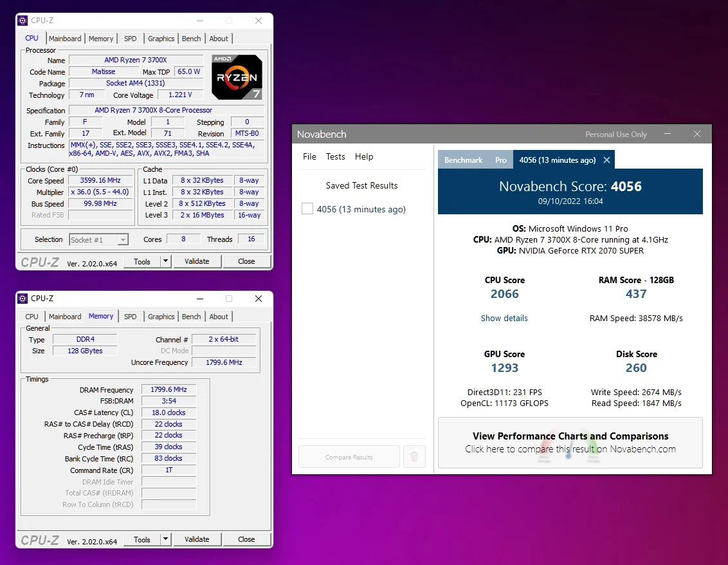Click the Threads value 16
728x565 pixels.
[251, 239]
